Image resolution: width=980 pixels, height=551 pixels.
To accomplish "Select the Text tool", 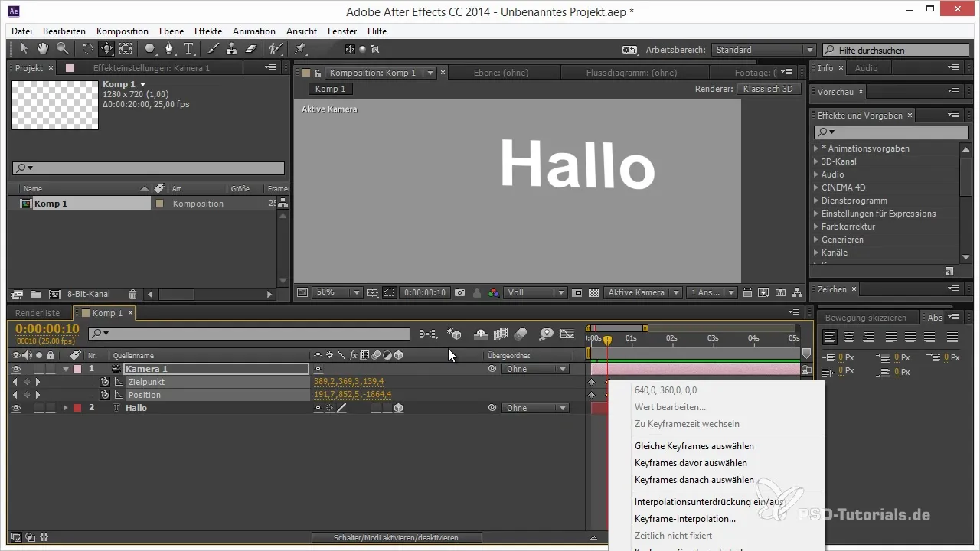I will (188, 48).
